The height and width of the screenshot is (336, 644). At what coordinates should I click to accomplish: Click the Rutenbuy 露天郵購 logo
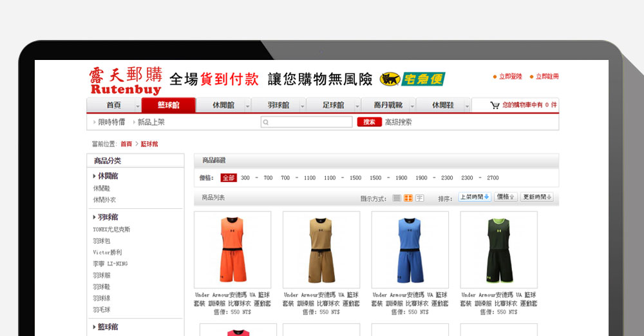126,81
